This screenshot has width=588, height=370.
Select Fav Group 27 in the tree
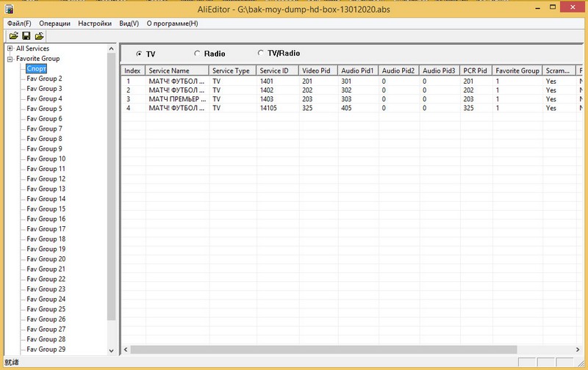[x=46, y=329]
